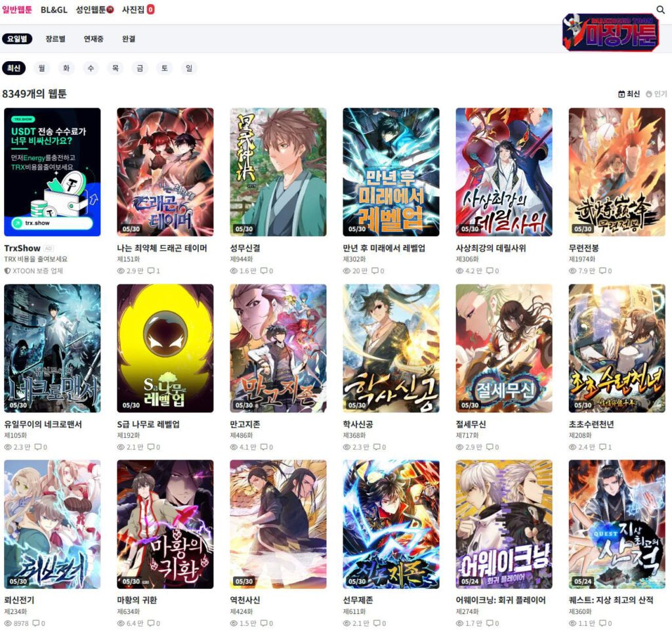Click the 학사신공 title link

coord(358,425)
